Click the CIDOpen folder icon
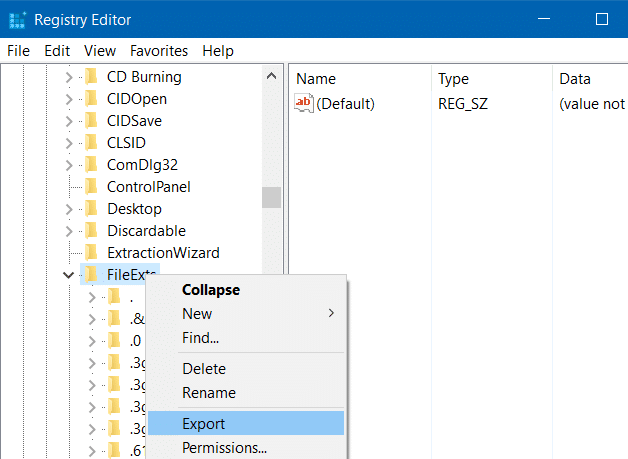Screen dimensions: 628x459 click(92, 98)
